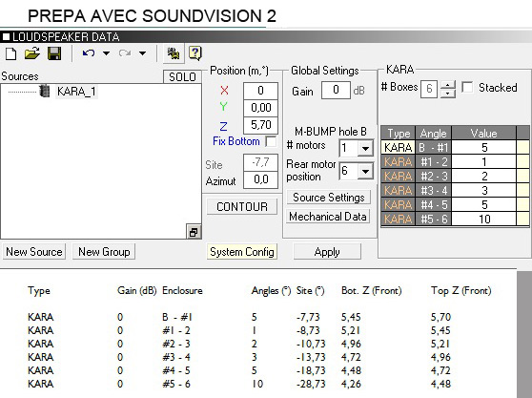Image resolution: width=532 pixels, height=398 pixels.
Task: Click the Z position field showing 5,70
Action: pos(260,125)
